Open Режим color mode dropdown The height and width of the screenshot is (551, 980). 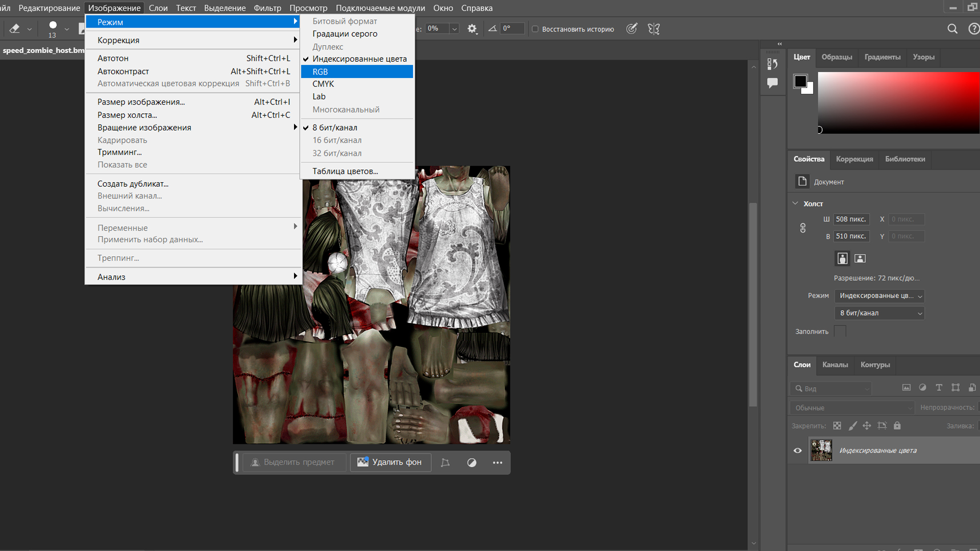[x=880, y=296]
